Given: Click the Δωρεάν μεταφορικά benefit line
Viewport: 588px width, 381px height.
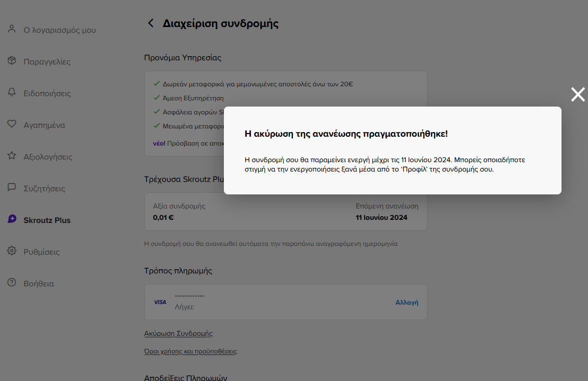Looking at the screenshot, I should pyautogui.click(x=258, y=84).
